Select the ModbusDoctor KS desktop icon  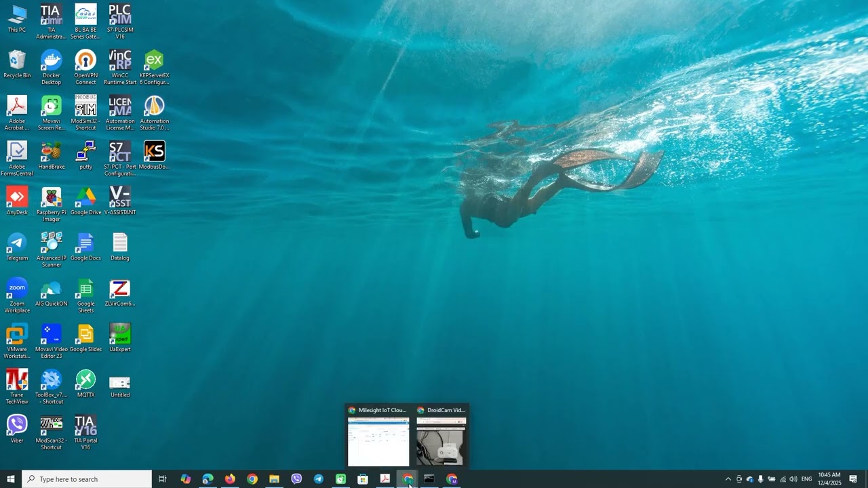tap(155, 156)
